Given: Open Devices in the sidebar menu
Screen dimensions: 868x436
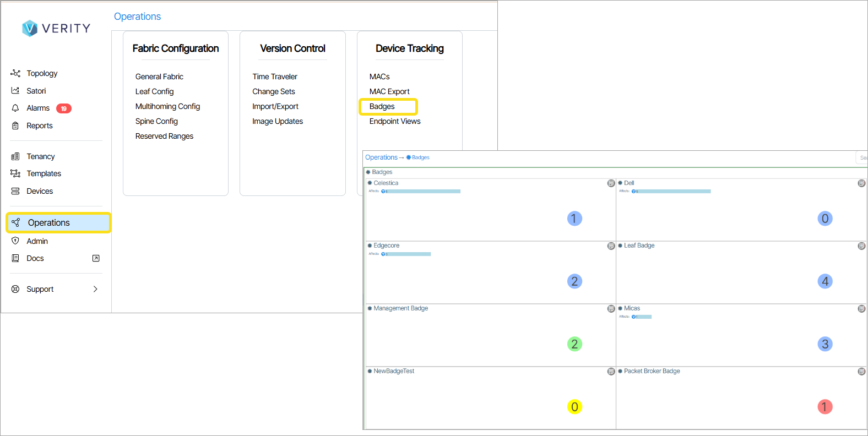Looking at the screenshot, I should (40, 191).
